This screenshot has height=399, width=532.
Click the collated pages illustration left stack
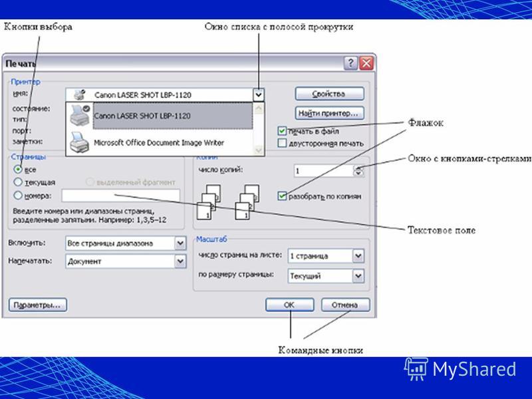click(209, 201)
